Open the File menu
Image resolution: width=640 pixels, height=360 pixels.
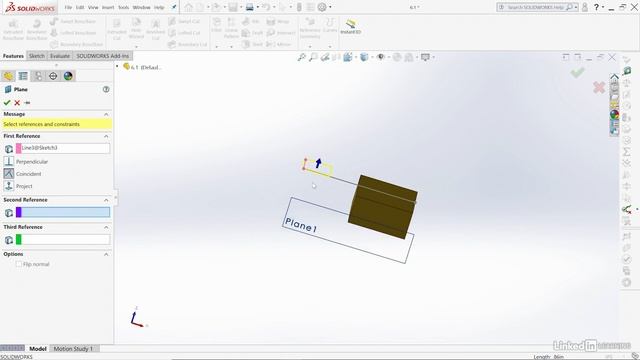(68, 7)
